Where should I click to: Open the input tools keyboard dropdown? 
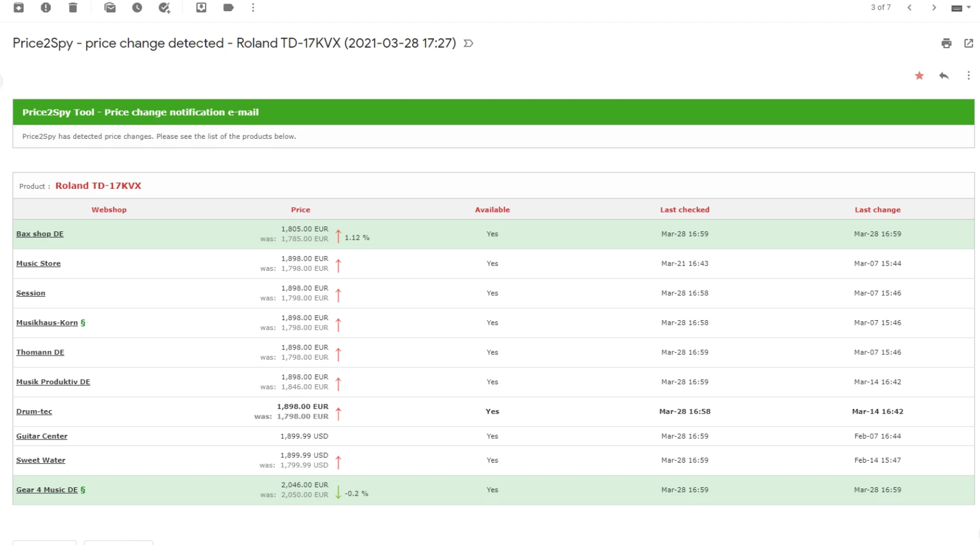pyautogui.click(x=961, y=8)
